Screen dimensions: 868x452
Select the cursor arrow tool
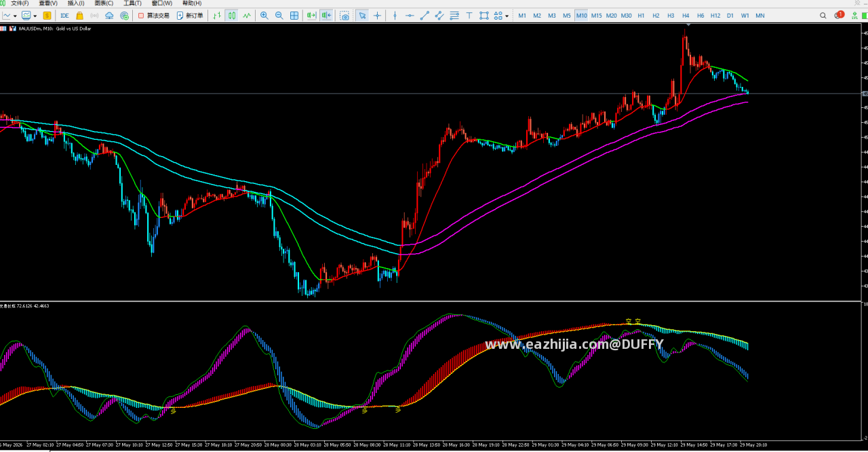click(363, 16)
